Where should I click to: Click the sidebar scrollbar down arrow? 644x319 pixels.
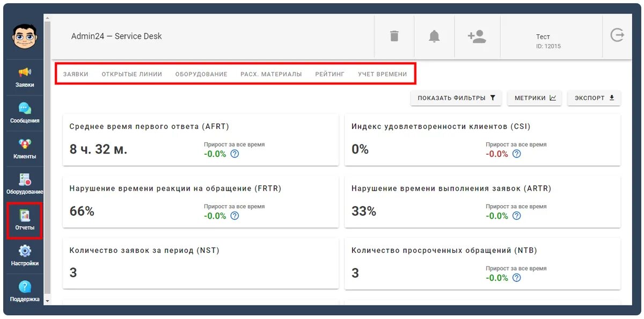(47, 301)
